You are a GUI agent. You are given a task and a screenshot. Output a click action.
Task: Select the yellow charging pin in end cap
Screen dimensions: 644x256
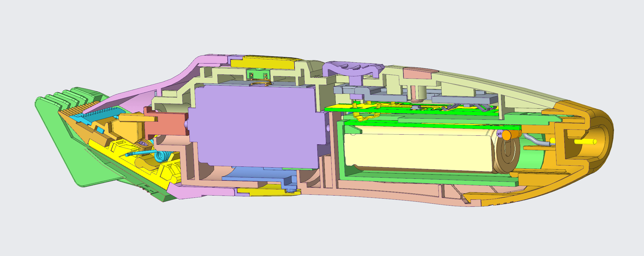[x=585, y=142]
